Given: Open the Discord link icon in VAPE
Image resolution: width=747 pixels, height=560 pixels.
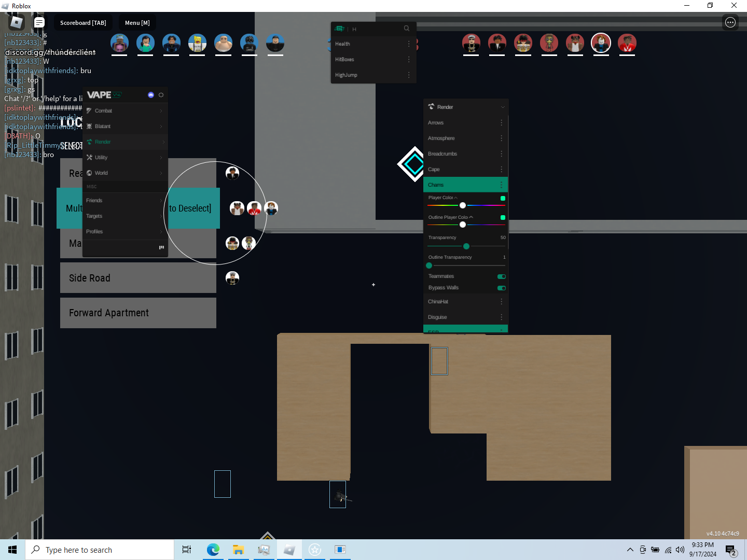Looking at the screenshot, I should click(151, 95).
